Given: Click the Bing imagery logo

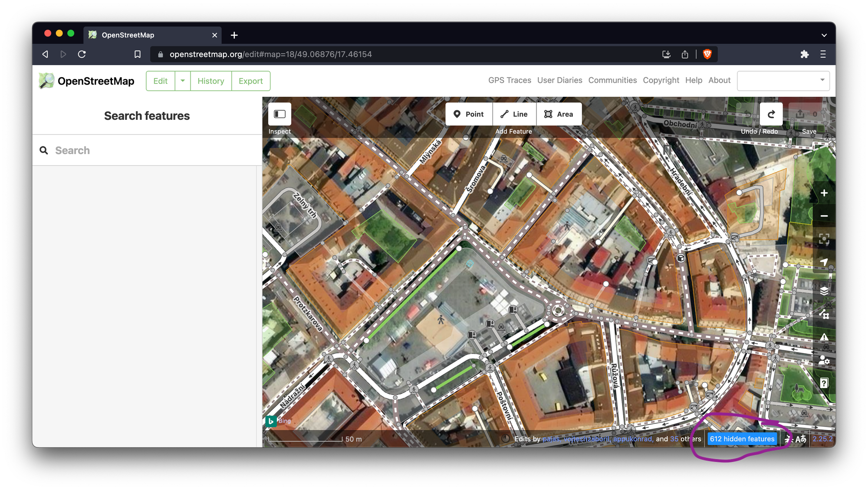Looking at the screenshot, I should click(x=271, y=421).
